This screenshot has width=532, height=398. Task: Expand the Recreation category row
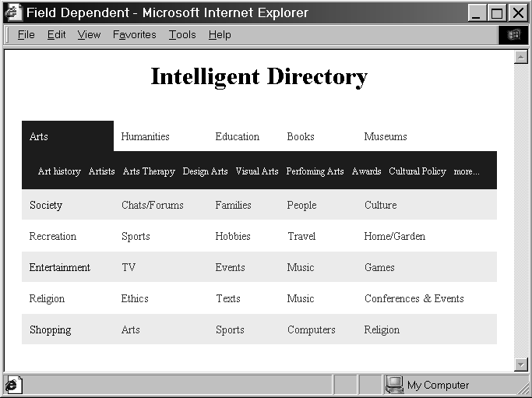click(x=52, y=236)
